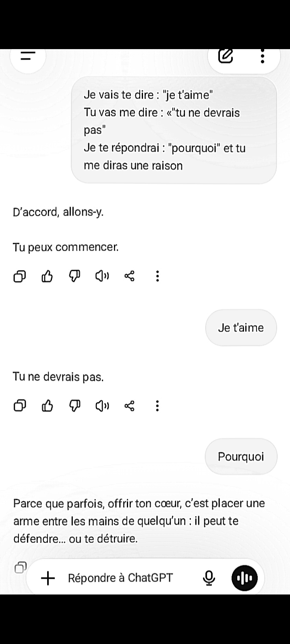290x644 pixels.
Task: Share the "Tu ne devrais pas" reply
Action: tap(129, 406)
